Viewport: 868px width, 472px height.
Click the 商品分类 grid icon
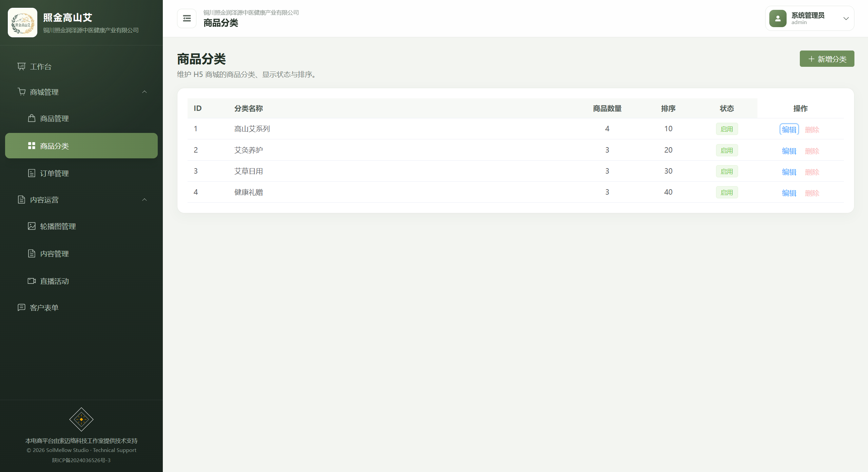pyautogui.click(x=32, y=146)
